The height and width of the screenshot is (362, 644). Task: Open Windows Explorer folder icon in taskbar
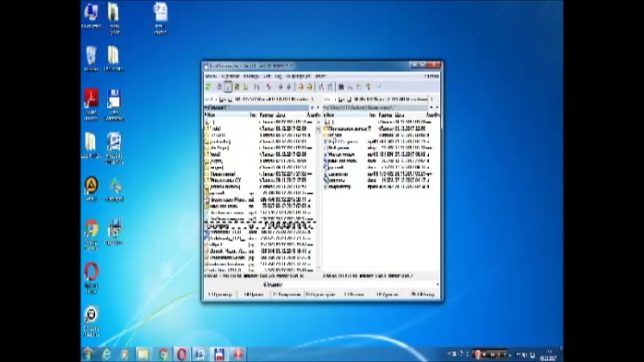click(143, 354)
